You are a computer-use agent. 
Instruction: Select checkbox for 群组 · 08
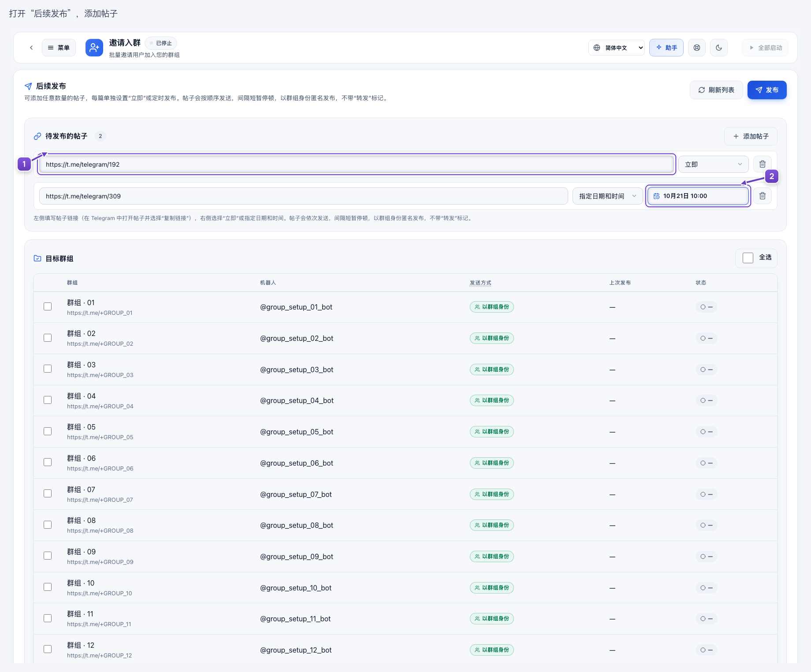(x=48, y=525)
